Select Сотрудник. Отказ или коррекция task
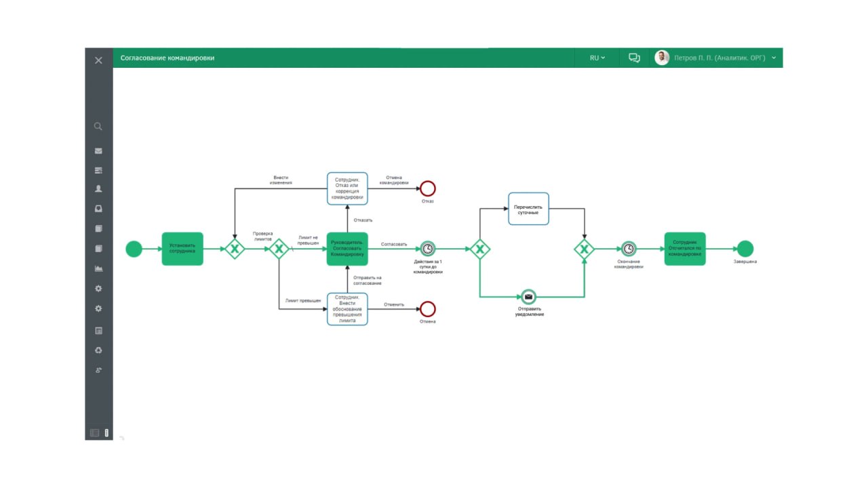The image size is (868, 488). coord(347,188)
